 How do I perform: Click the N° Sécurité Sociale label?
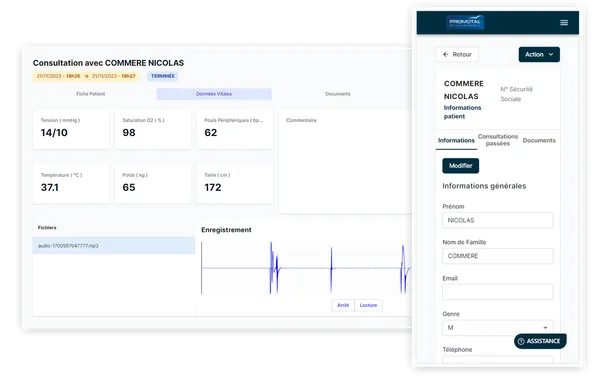516,94
